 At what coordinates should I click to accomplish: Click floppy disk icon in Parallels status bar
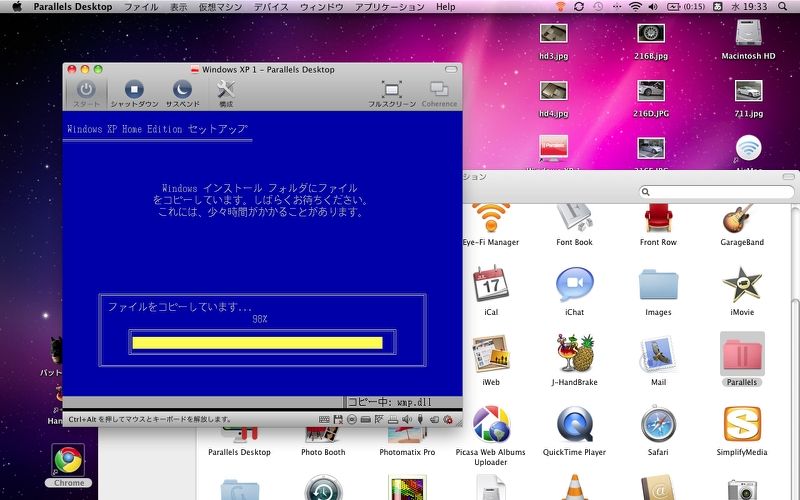(338, 419)
